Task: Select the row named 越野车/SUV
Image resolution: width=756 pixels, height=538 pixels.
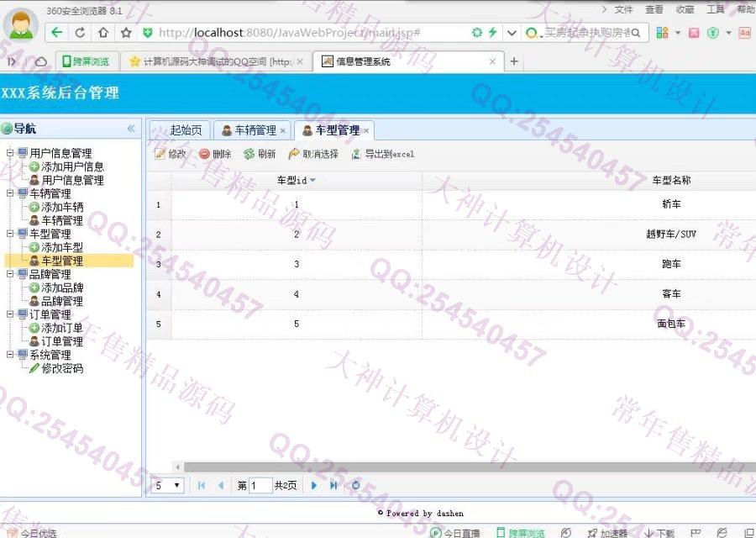Action: tap(451, 235)
